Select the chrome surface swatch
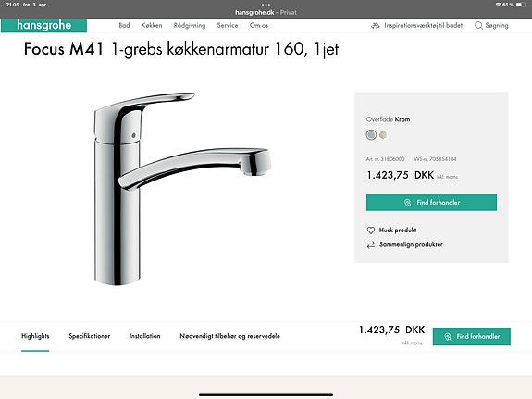This screenshot has width=532, height=399. coord(371,135)
